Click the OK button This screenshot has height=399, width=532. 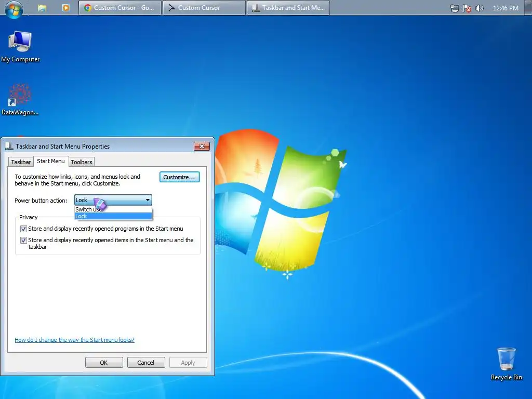pyautogui.click(x=104, y=362)
